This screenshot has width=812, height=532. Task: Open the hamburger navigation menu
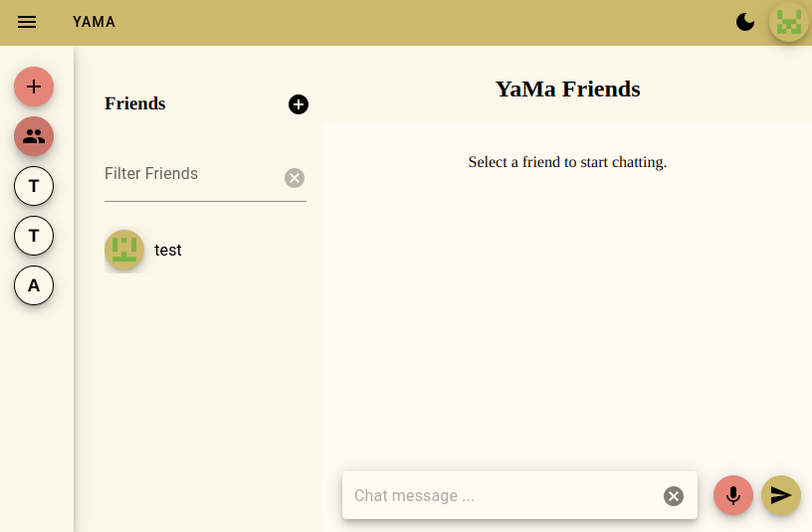(x=27, y=22)
